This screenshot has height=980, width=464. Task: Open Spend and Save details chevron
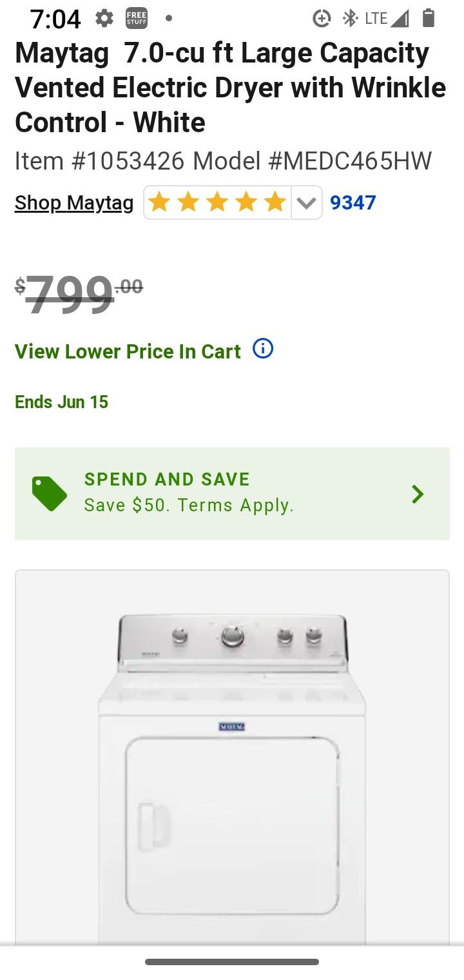tap(418, 494)
